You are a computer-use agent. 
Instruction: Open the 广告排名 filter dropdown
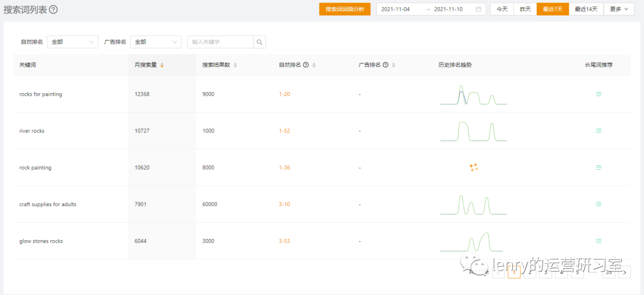[156, 42]
